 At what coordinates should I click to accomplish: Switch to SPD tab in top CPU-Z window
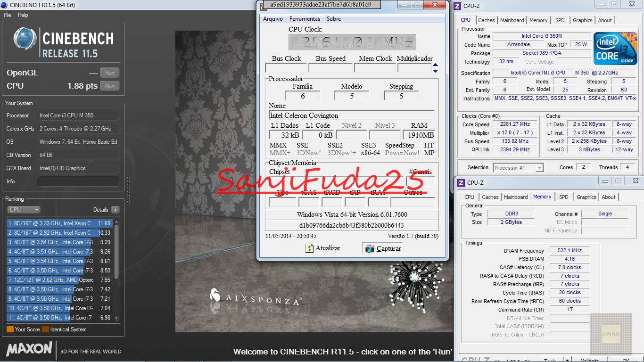[560, 20]
